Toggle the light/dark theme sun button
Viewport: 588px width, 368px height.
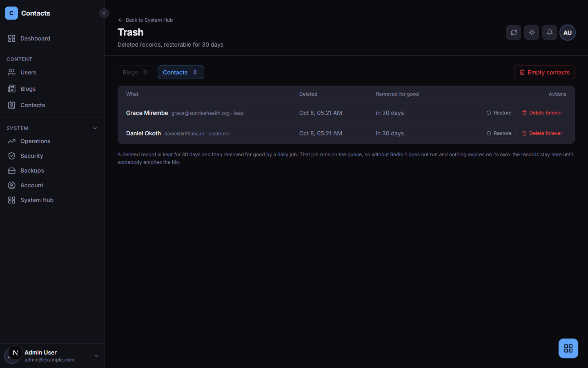tap(532, 33)
